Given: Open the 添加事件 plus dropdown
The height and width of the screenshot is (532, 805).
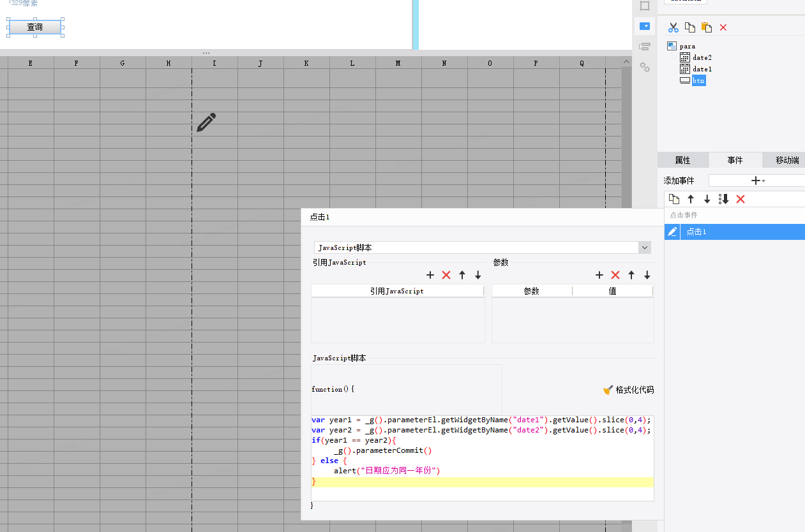Looking at the screenshot, I should (x=758, y=181).
